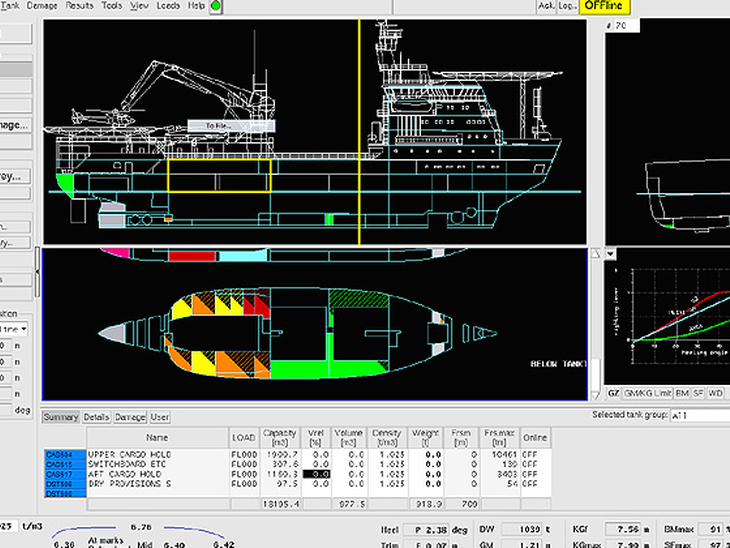Select magenta tank at aft deck plan

(116, 253)
